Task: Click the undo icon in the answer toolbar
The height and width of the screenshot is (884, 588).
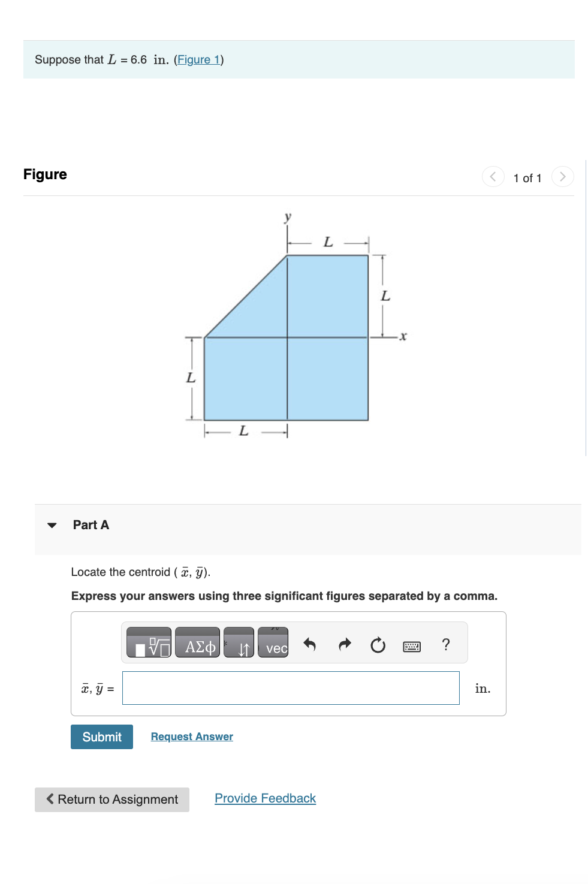Action: pyautogui.click(x=310, y=644)
